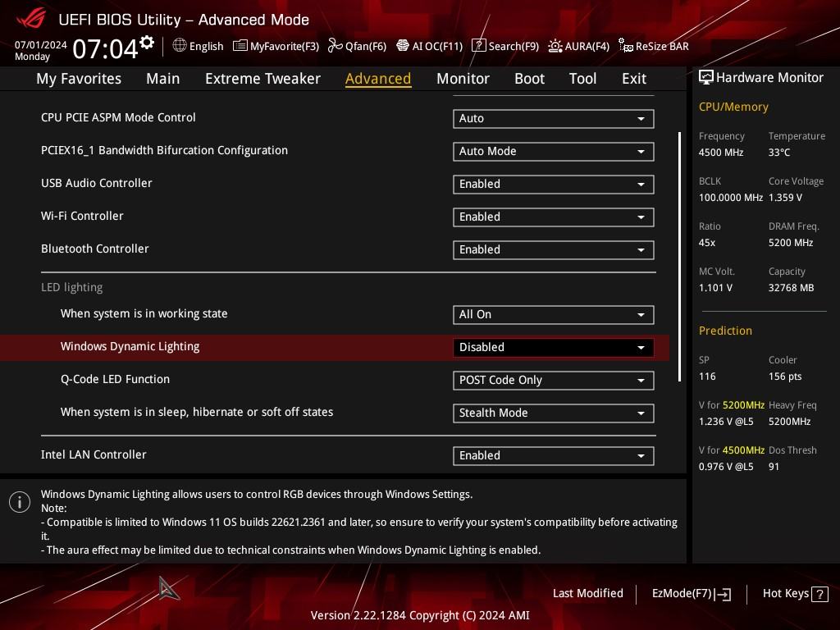Switch to Exit tab
Viewport: 840px width, 630px height.
(x=634, y=79)
